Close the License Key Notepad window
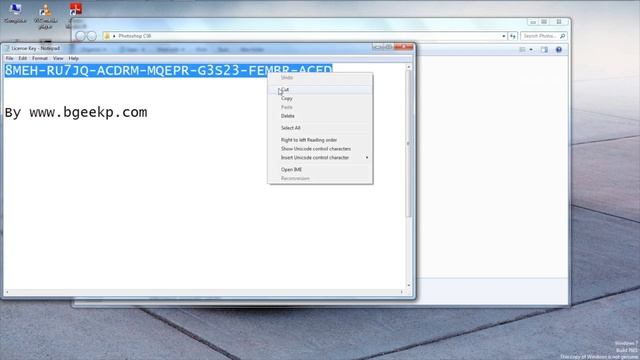640x360 pixels. tap(404, 47)
